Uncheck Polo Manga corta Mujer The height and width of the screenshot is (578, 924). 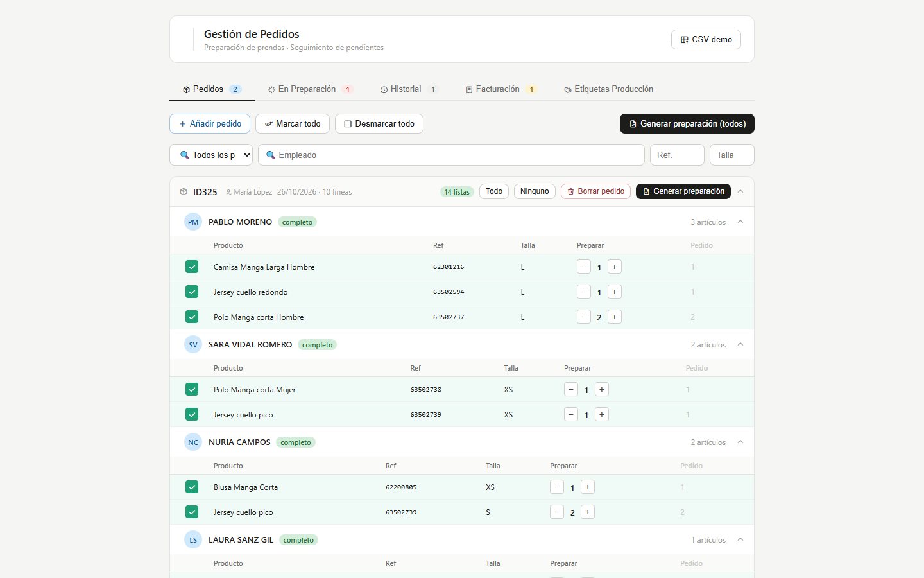click(x=192, y=389)
